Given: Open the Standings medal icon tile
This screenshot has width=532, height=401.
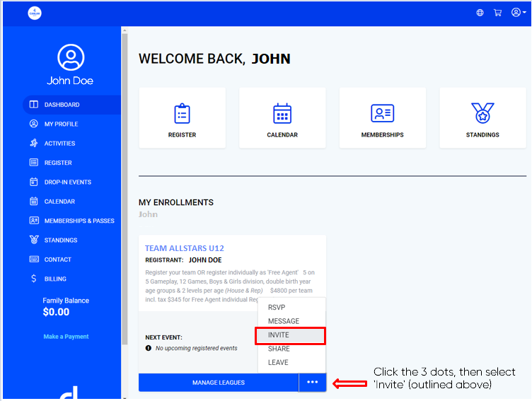Looking at the screenshot, I should [482, 117].
